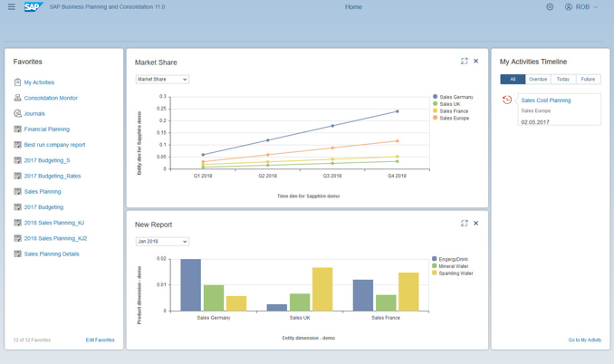Click the overdue clock icon in timeline
The width and height of the screenshot is (614, 364).
tap(507, 100)
